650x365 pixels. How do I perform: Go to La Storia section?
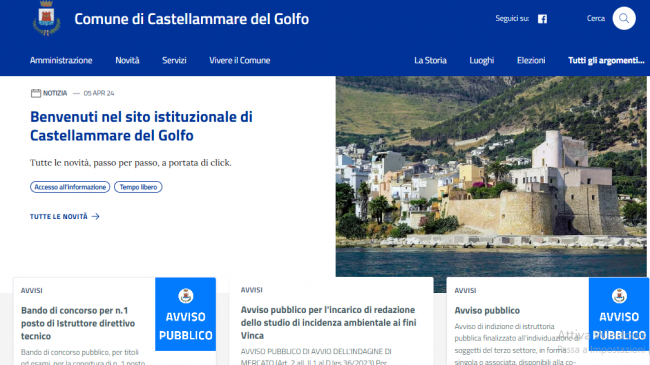coord(430,61)
